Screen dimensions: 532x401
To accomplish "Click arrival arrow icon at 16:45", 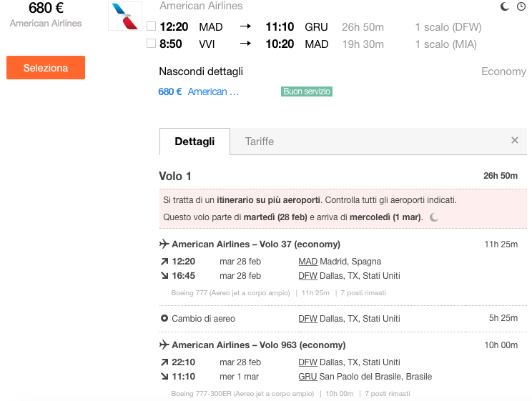I will tap(164, 275).
